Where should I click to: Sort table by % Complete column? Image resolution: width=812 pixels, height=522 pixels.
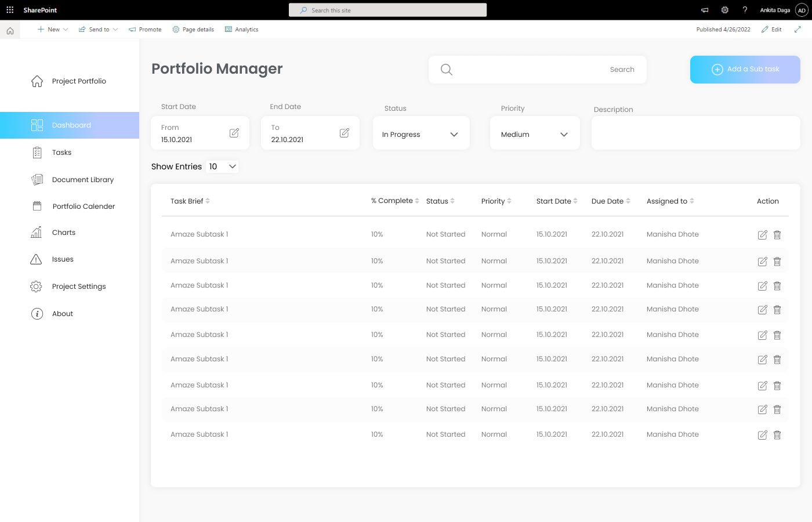click(x=417, y=201)
